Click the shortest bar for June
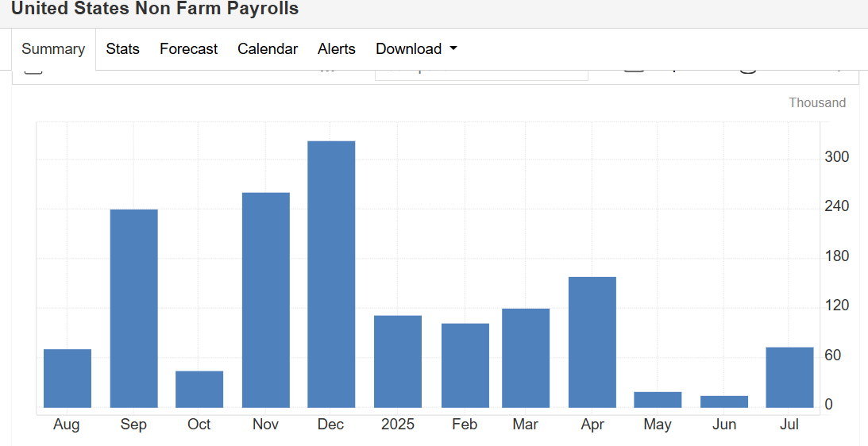 (724, 402)
